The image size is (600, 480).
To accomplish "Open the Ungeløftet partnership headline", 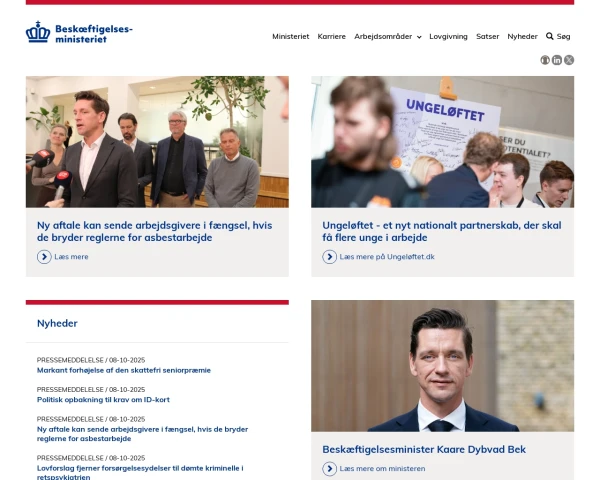I will coord(442,231).
